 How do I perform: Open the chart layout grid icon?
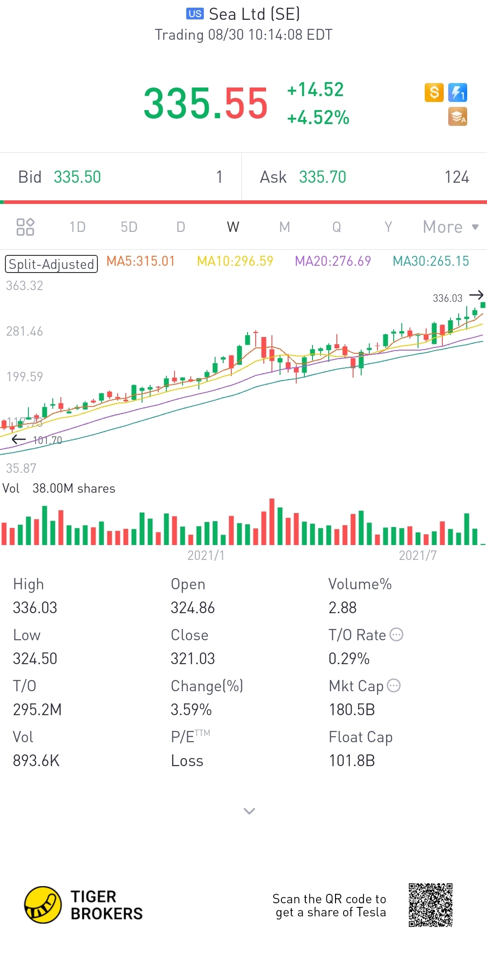pos(25,227)
